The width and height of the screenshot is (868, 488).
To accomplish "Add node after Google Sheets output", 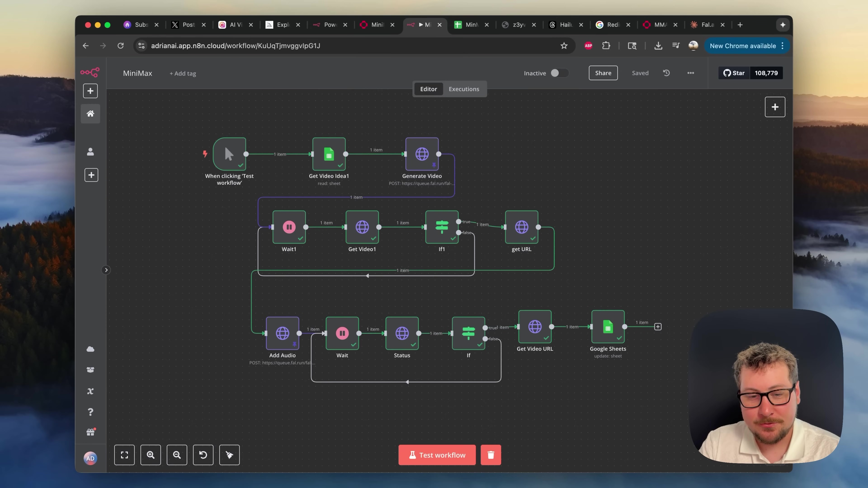I will (x=658, y=327).
